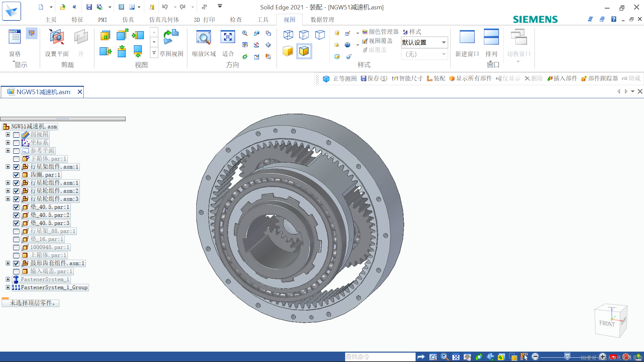The width and height of the screenshot is (644, 362).
Task: Open the 部件跟踪器 component tracker
Action: click(599, 78)
